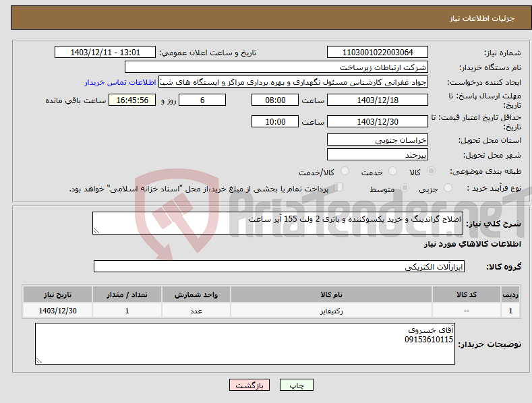
Task: Select the کالا/خدمت radio button
Action: (x=345, y=171)
